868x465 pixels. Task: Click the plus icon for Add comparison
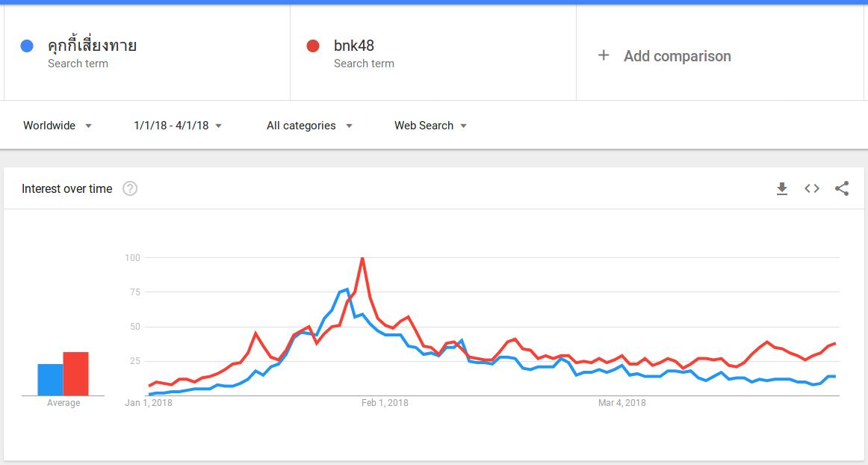(x=604, y=55)
